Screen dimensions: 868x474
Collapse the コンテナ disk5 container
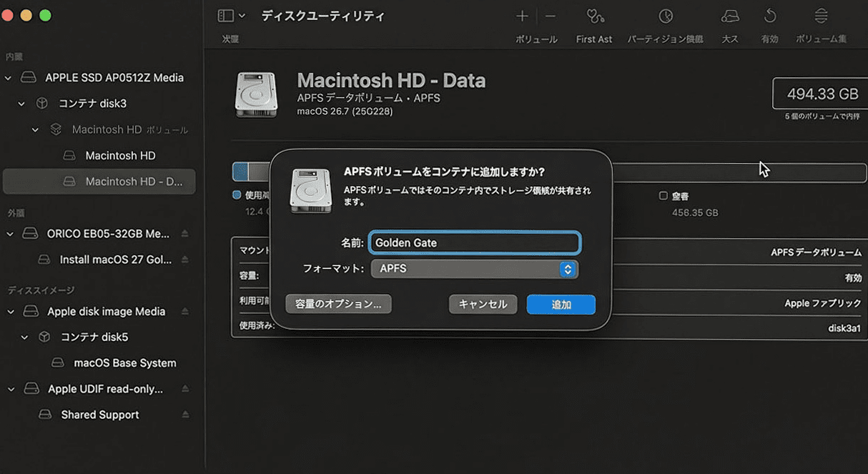click(24, 337)
